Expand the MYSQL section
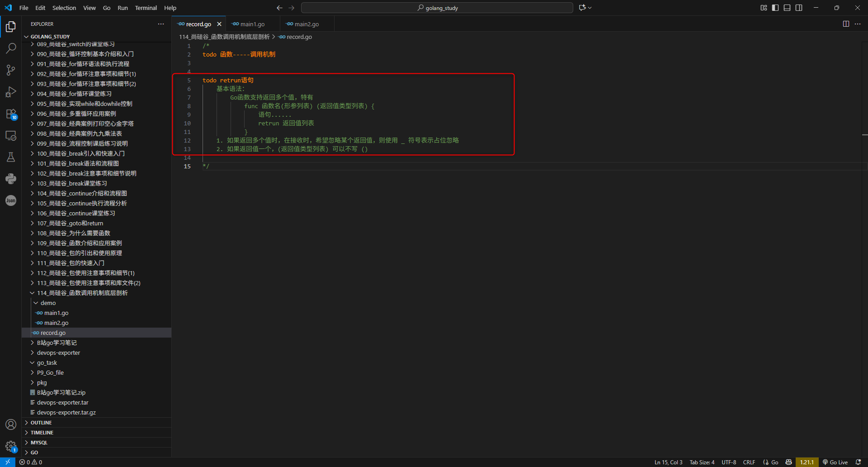 click(x=97, y=443)
